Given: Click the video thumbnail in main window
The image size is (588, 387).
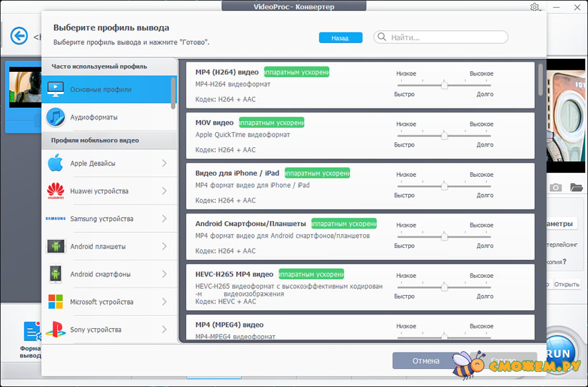Looking at the screenshot, I should click(25, 87).
